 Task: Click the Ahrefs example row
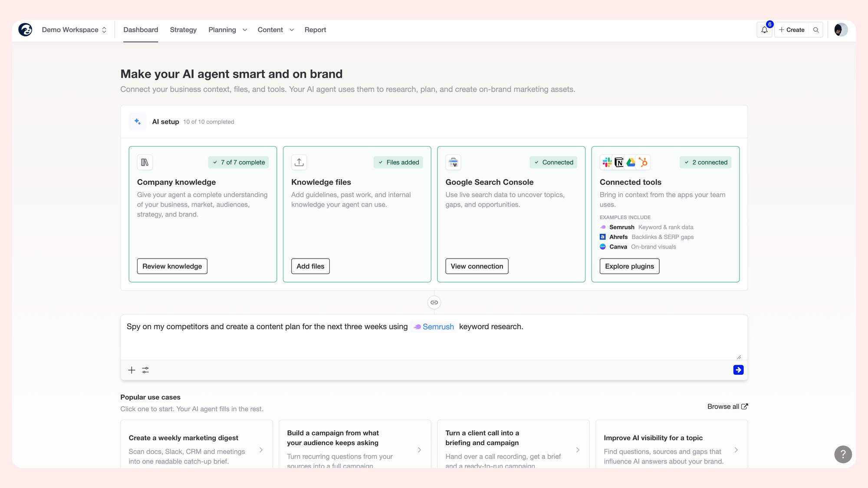647,237
